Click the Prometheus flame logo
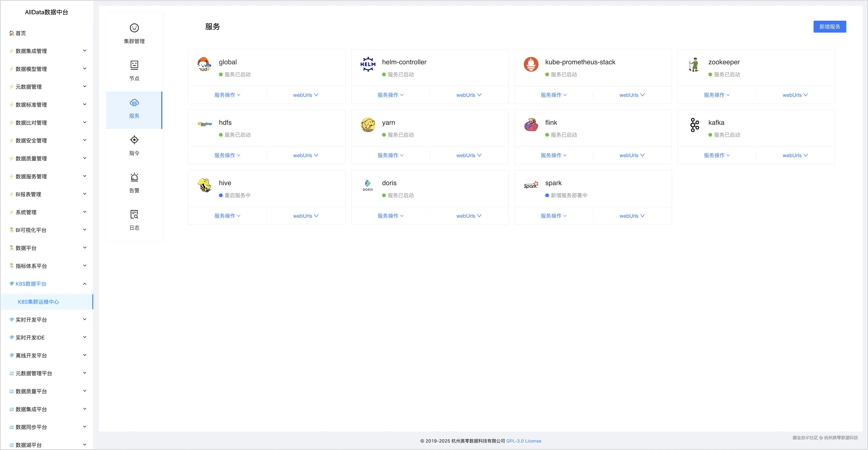Screen dimensions: 868x450 tap(531, 64)
